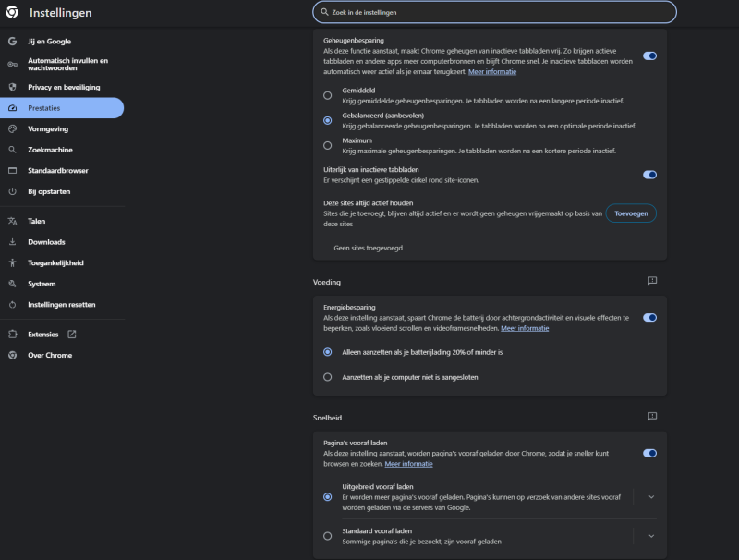Click the download icon in sidebar
739x560 pixels.
[x=12, y=242]
